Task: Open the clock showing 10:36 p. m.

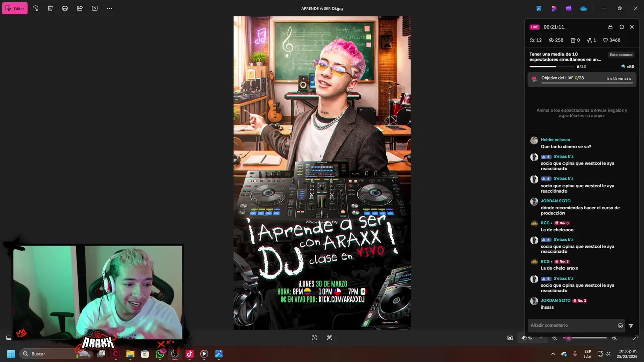Action: [628, 354]
